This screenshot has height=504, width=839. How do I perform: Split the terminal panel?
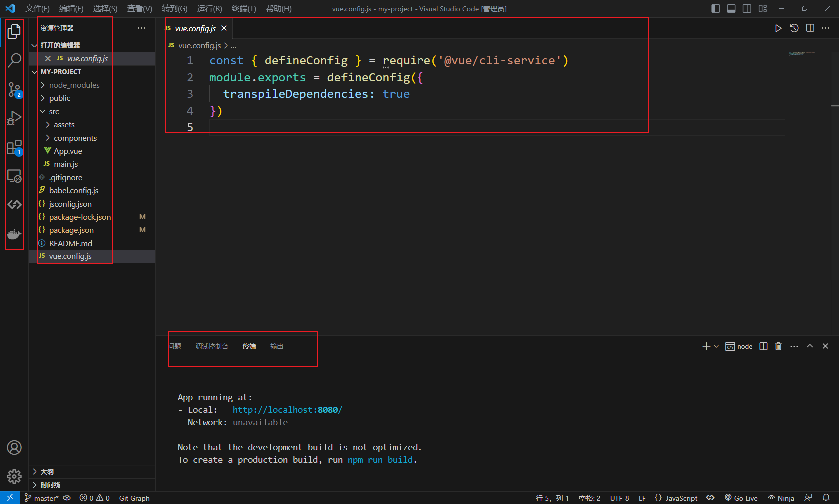[763, 346]
